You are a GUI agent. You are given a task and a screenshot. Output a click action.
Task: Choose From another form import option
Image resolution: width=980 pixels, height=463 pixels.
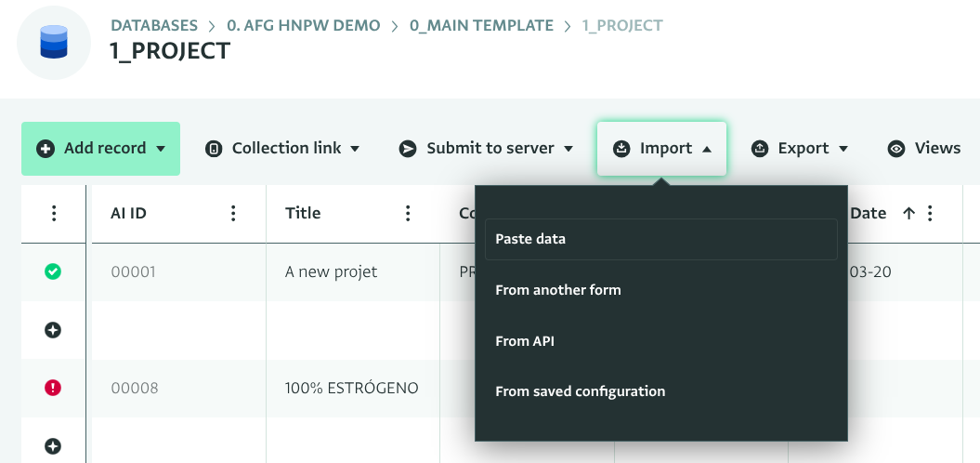(x=661, y=290)
